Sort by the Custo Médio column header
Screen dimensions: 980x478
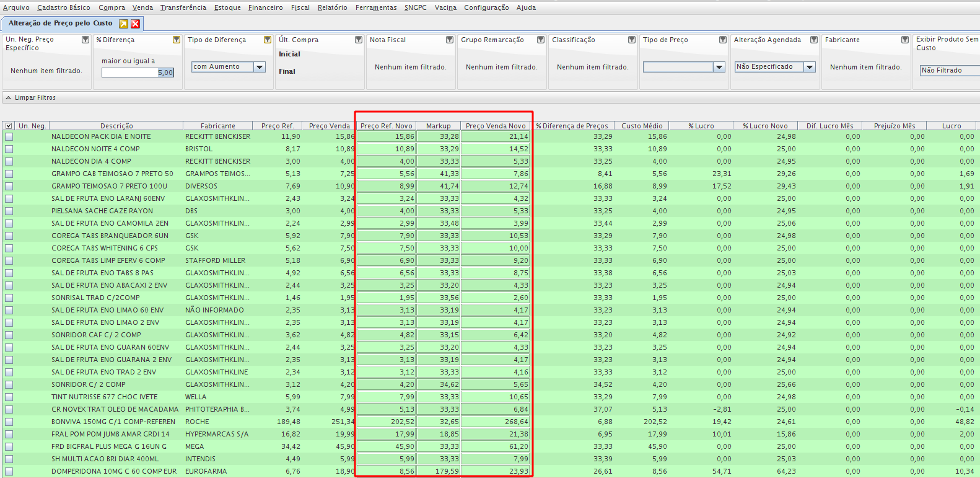point(642,126)
